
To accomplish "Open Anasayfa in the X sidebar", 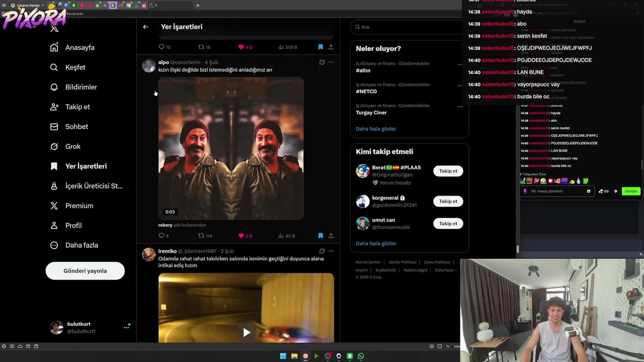I will [x=73, y=47].
